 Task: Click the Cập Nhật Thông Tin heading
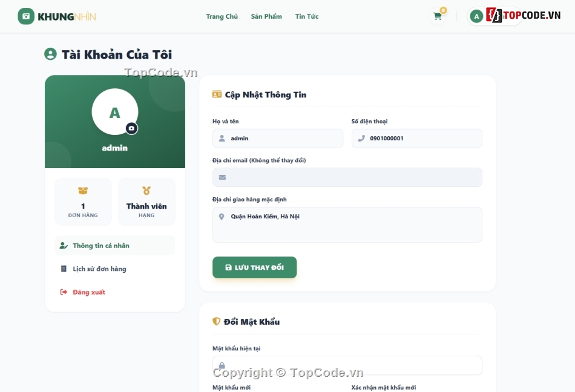[266, 94]
